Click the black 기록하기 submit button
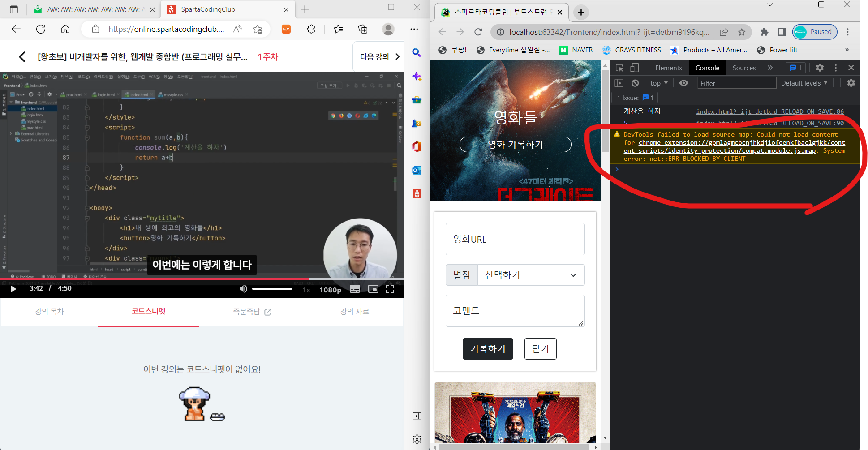This screenshot has height=450, width=868. pyautogui.click(x=488, y=349)
